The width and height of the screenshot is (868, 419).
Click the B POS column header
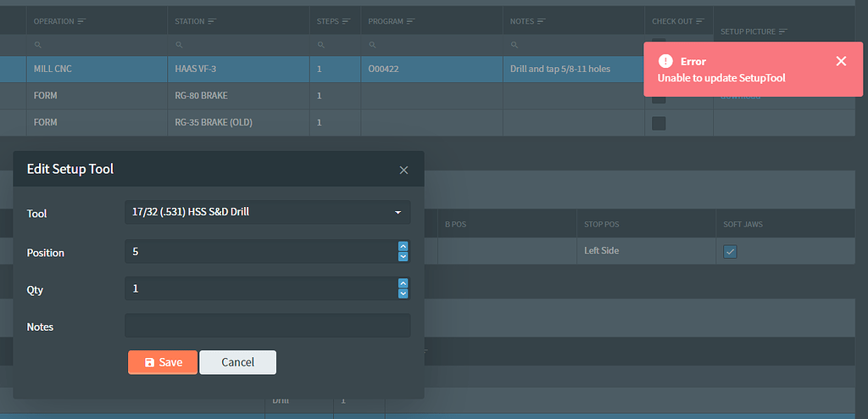click(507, 224)
